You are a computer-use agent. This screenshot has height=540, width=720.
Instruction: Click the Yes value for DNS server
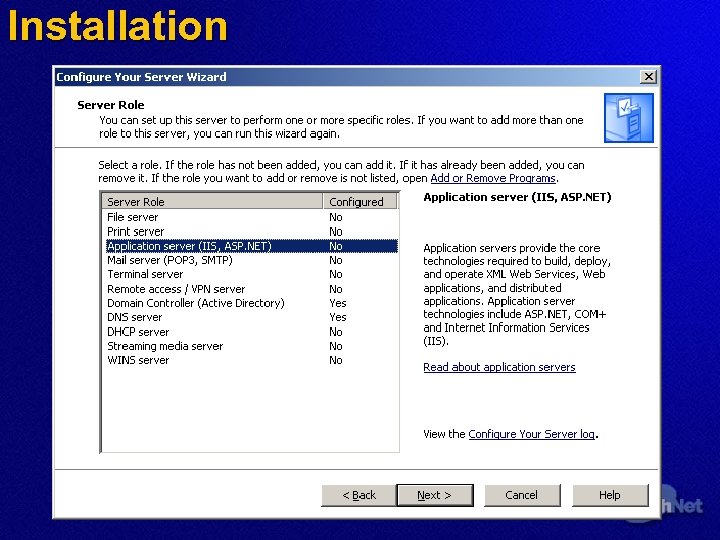[338, 317]
